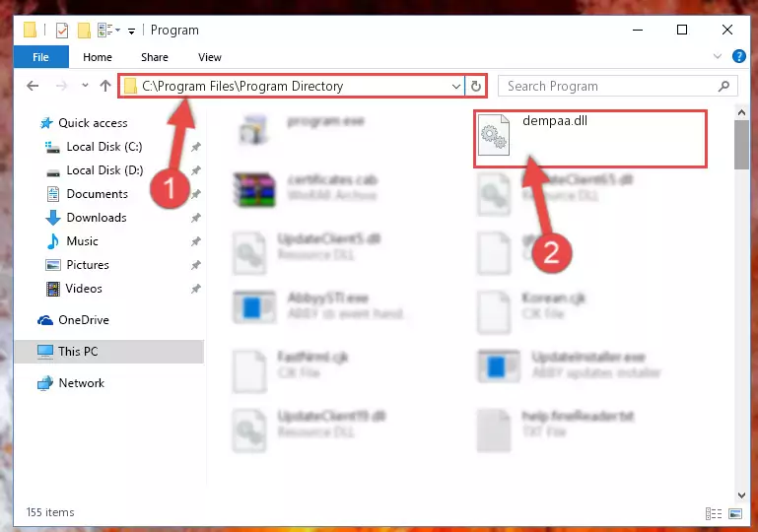
Task: Switch to Large icons view in status bar
Action: 735,513
